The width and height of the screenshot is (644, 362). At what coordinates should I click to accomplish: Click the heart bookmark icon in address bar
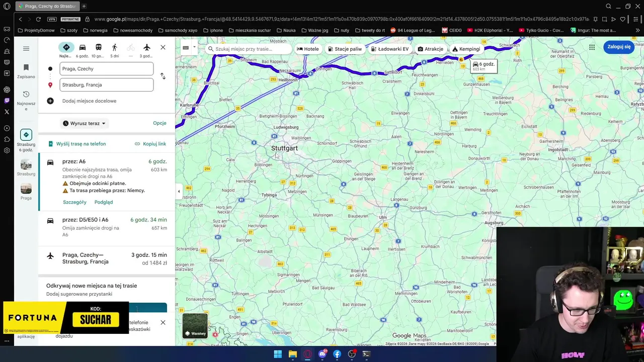[622, 19]
